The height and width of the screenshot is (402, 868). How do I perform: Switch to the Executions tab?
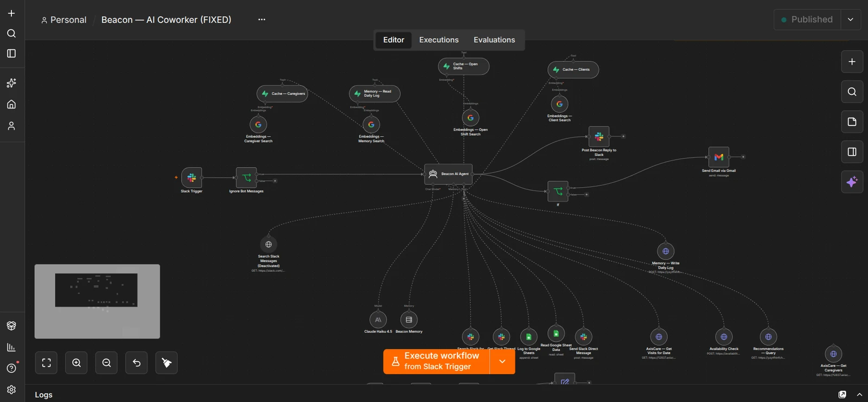click(439, 40)
